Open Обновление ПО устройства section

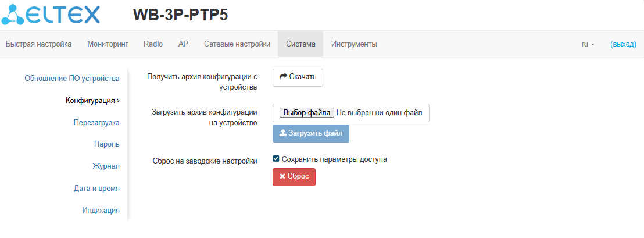[x=72, y=78]
